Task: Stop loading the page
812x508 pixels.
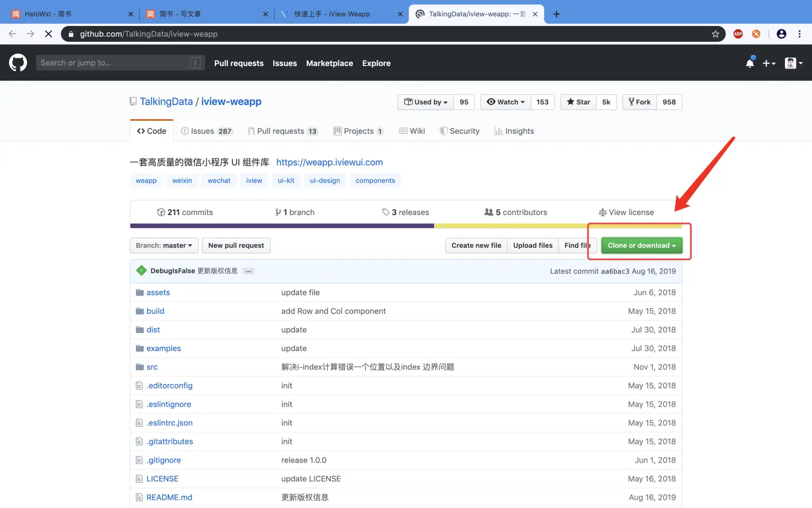Action: tap(48, 34)
